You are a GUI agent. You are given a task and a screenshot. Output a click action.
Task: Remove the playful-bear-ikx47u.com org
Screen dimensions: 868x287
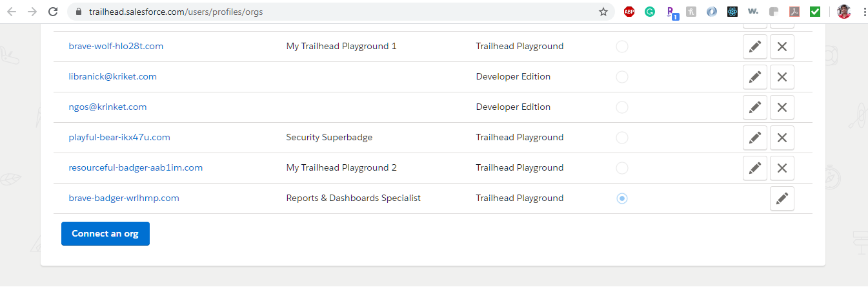coord(782,138)
